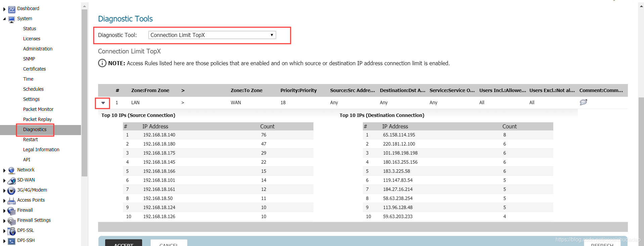The width and height of the screenshot is (644, 246).
Task: Click the Firewall Settings icon
Action: (x=12, y=221)
